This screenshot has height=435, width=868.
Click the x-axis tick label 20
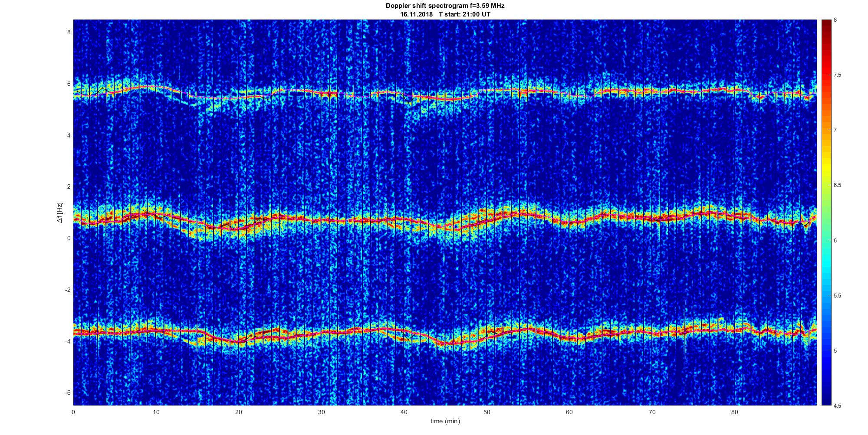[x=239, y=412]
